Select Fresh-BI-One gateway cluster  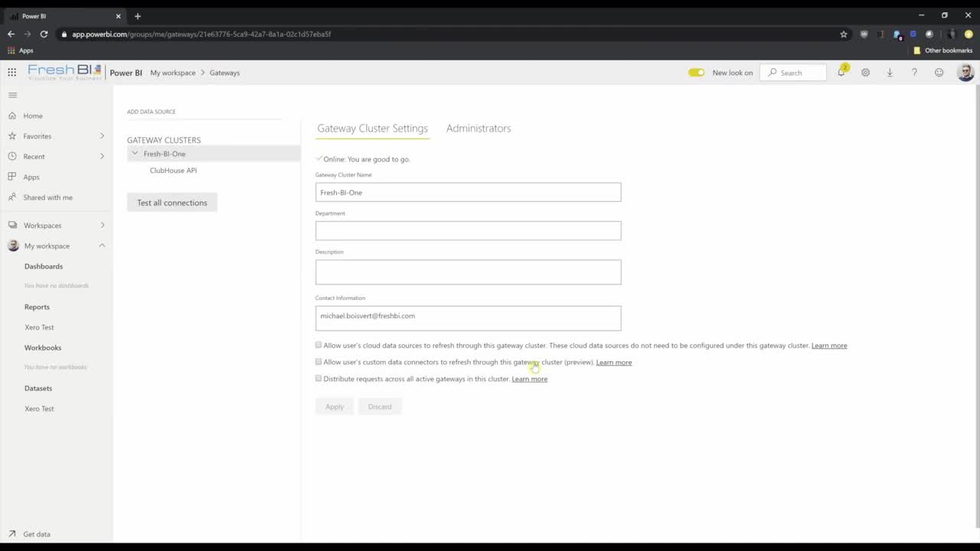(x=214, y=154)
